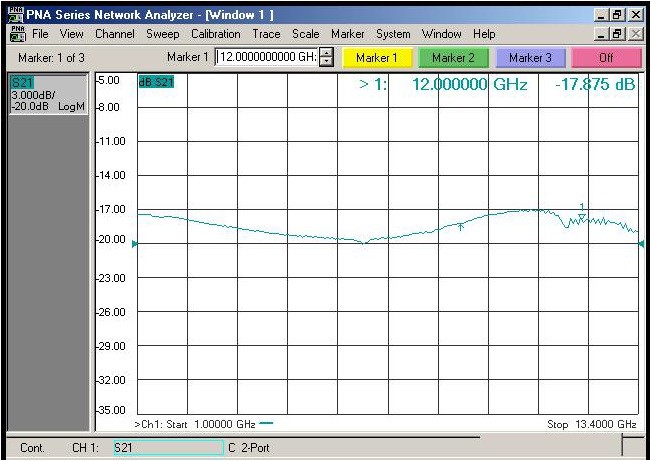Viewport: 651px width, 461px height.
Task: Open the Marker menu
Action: [x=348, y=34]
